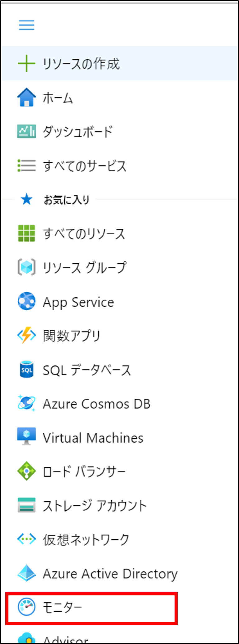The width and height of the screenshot is (239, 644).
Task: Click the お気に入り favorites star
Action: (26, 199)
